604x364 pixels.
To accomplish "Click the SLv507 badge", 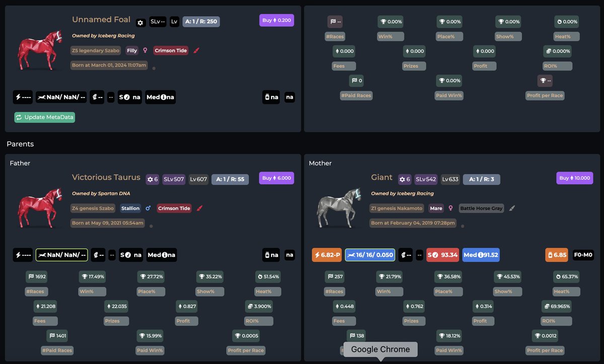I will tap(174, 179).
